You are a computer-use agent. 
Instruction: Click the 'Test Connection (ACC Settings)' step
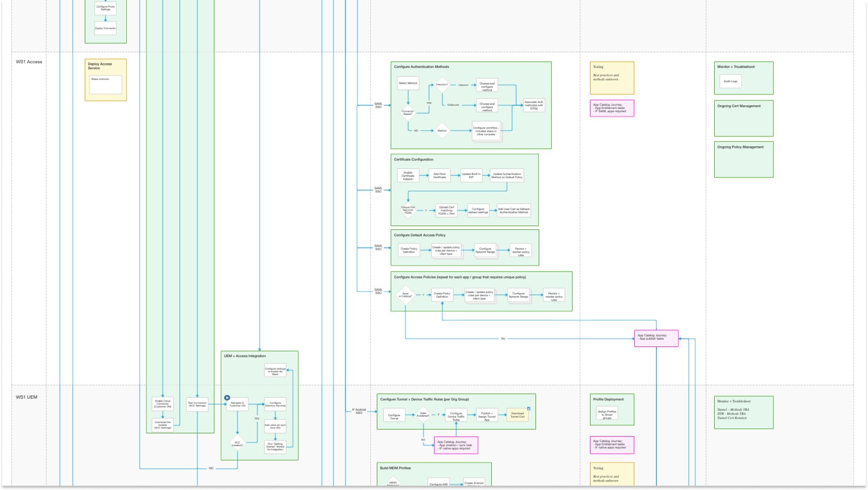[x=197, y=404]
